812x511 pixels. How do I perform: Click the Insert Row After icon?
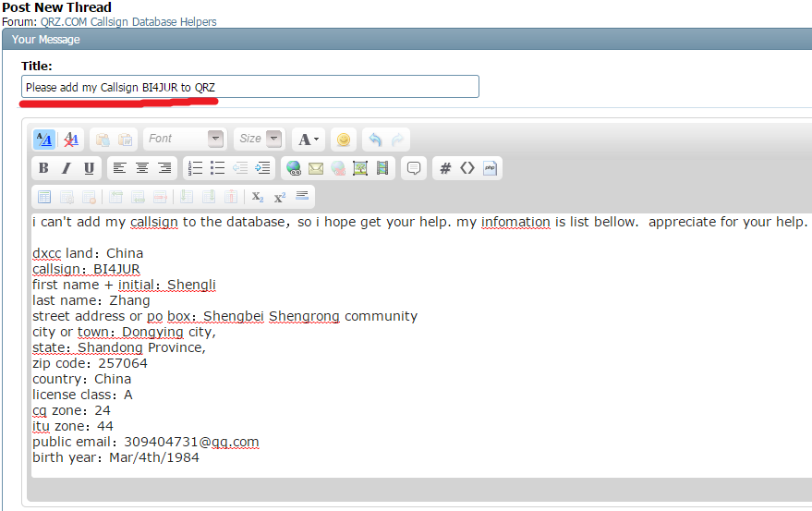[x=138, y=197]
